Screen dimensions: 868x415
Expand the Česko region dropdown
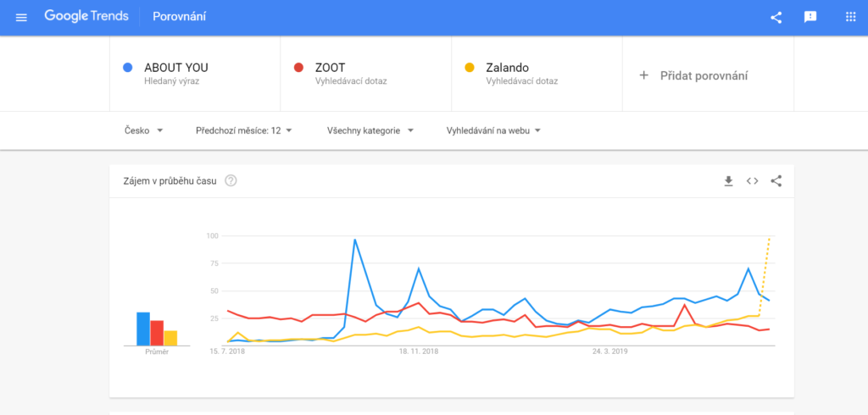[143, 130]
